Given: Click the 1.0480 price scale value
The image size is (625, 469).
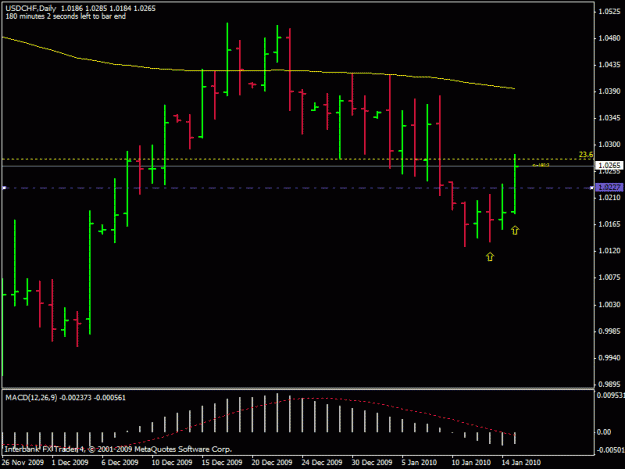Looking at the screenshot, I should [x=610, y=38].
